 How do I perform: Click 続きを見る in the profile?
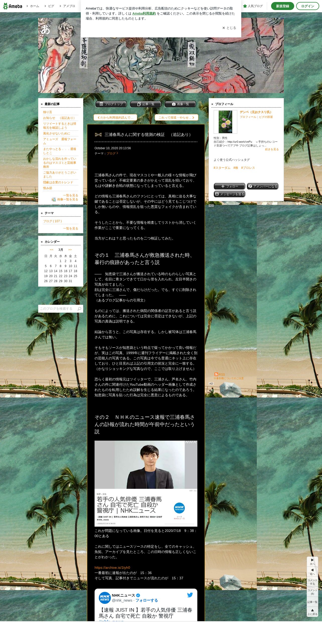pos(272,149)
